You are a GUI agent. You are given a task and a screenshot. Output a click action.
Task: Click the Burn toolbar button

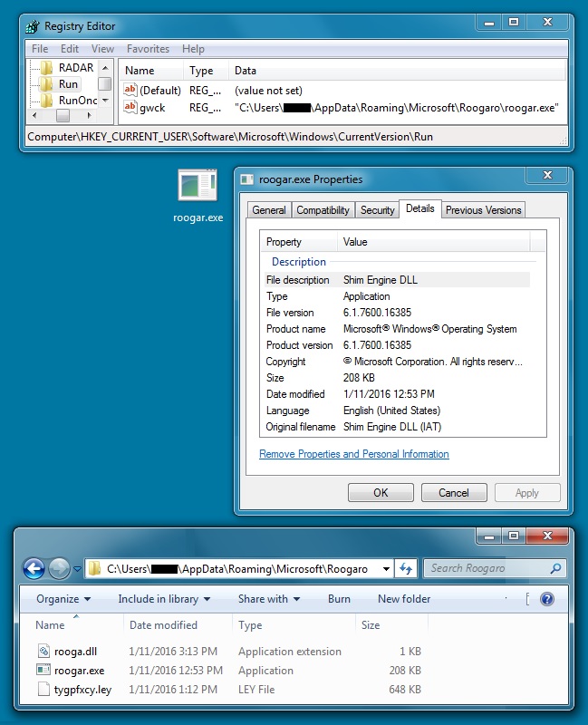pos(339,599)
